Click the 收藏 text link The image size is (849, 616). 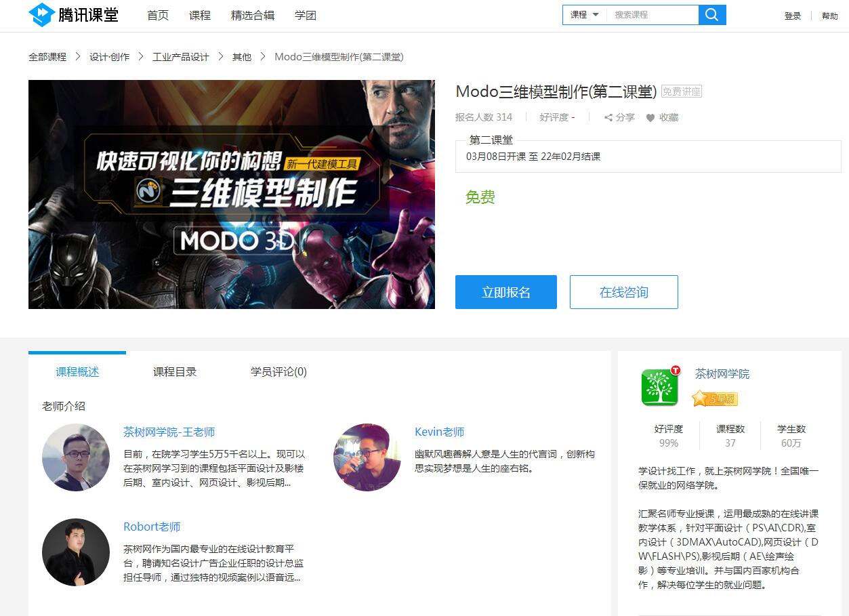tap(669, 118)
